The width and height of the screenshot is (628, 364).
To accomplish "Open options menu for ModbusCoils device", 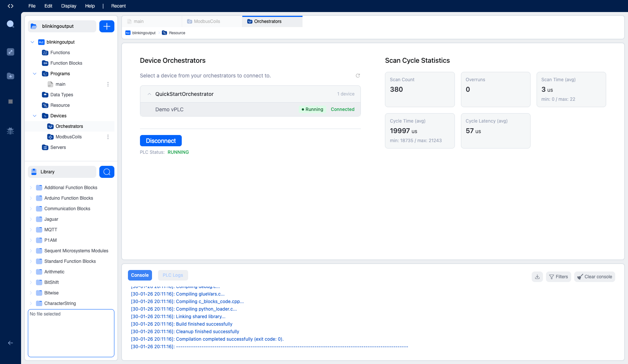I will tap(108, 137).
